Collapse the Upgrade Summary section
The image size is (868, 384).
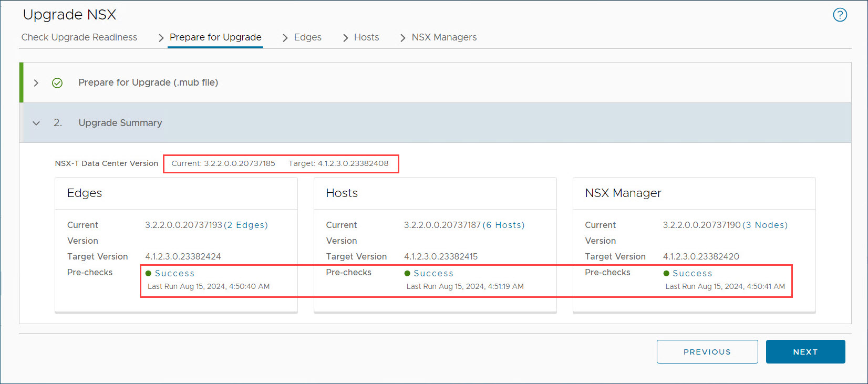(x=36, y=123)
